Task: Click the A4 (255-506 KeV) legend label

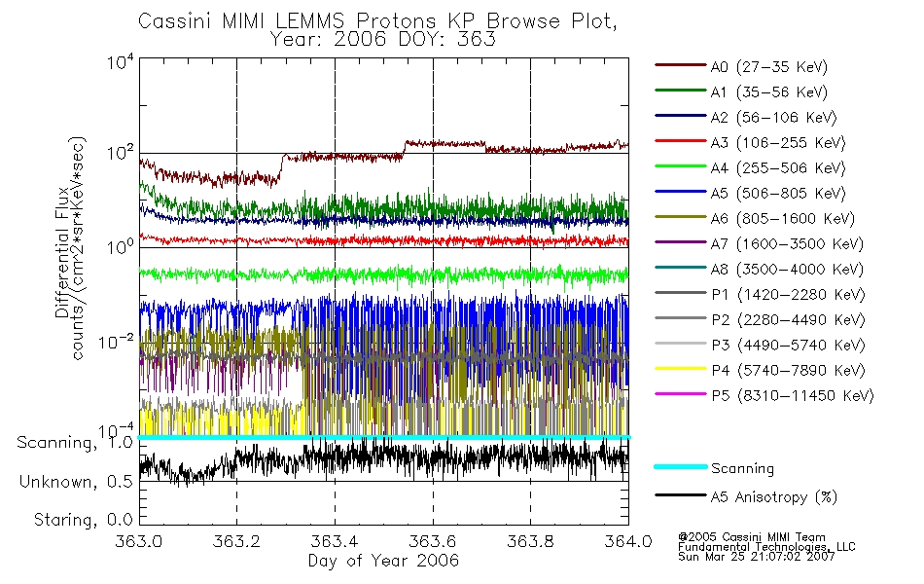Action: (x=778, y=168)
